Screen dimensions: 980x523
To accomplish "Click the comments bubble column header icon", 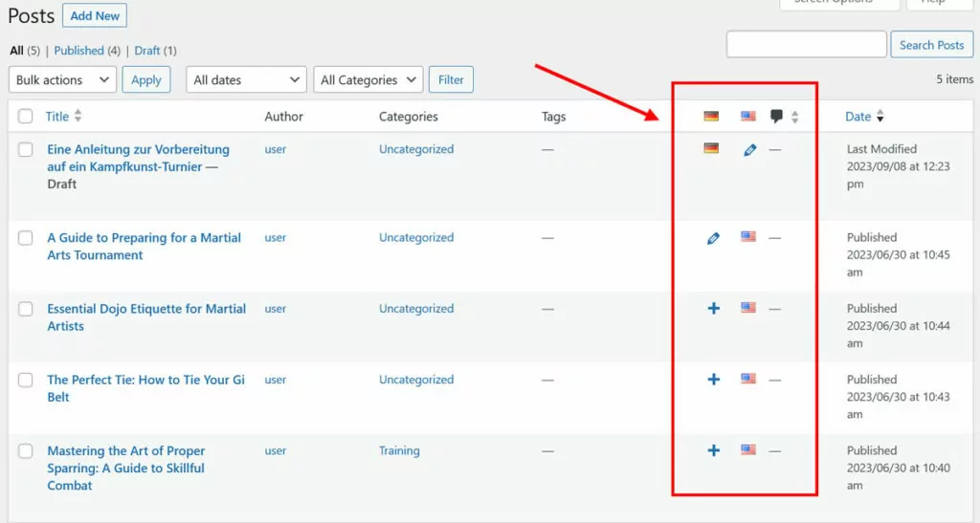I will click(x=777, y=117).
